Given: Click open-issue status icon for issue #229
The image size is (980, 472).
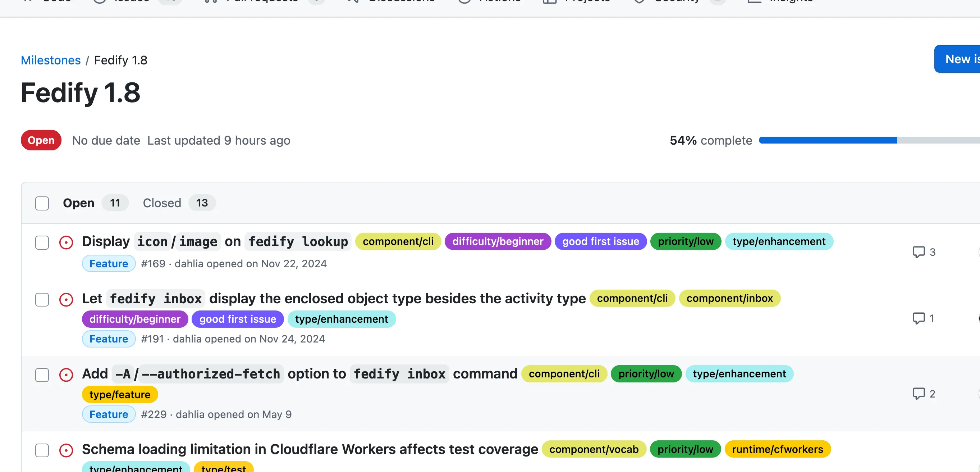Looking at the screenshot, I should (66, 375).
